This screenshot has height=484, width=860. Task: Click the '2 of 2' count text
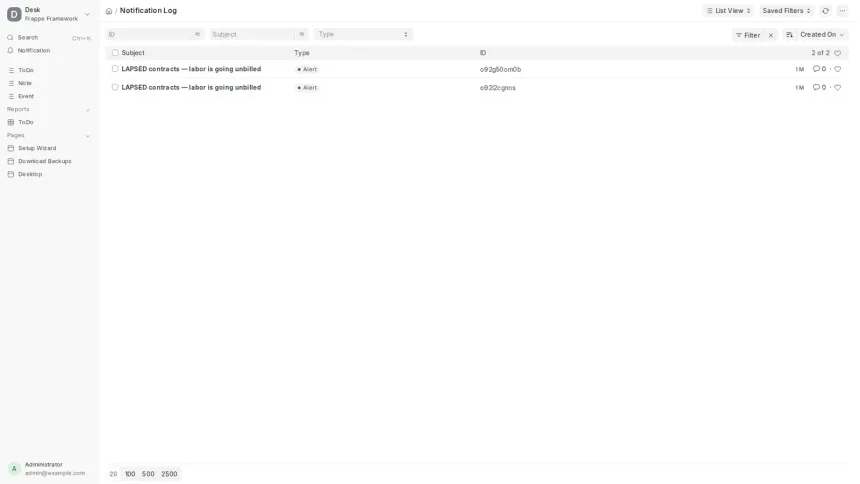coord(820,53)
